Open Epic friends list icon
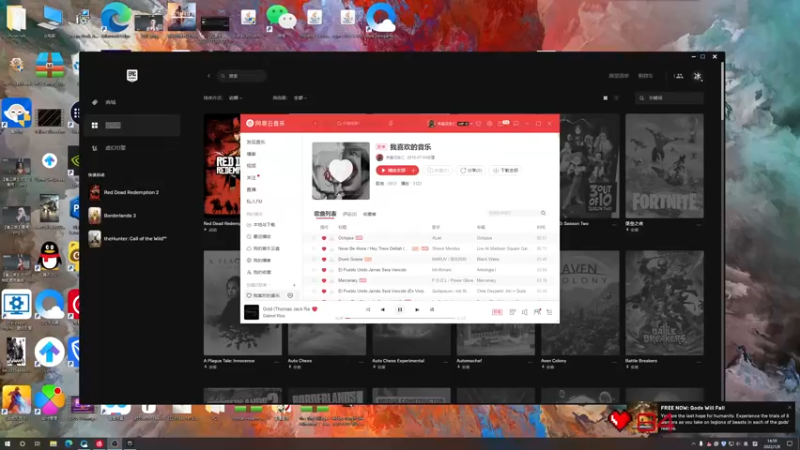Viewport: 800px width, 450px height. click(679, 76)
